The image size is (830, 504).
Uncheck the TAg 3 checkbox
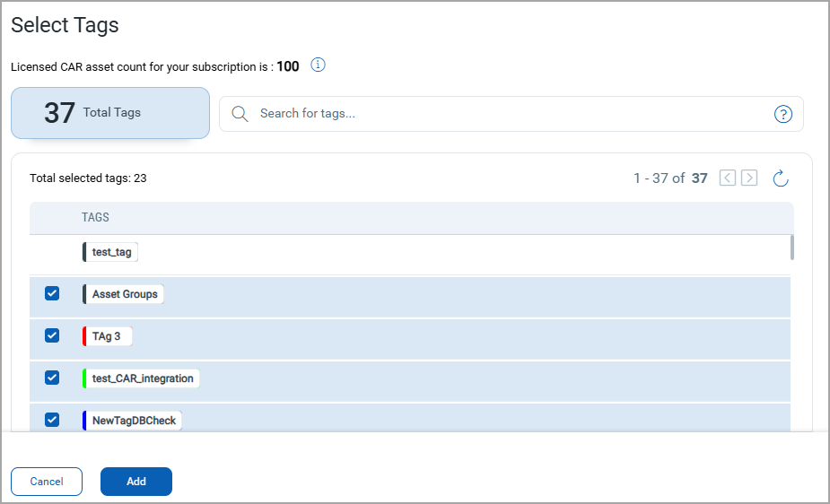click(x=52, y=335)
